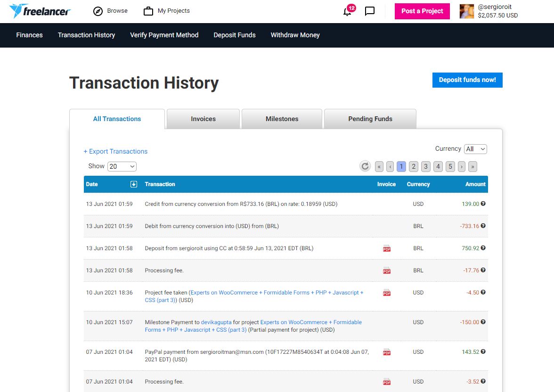Switch to Invoices tab
554x392 pixels.
[x=203, y=119]
